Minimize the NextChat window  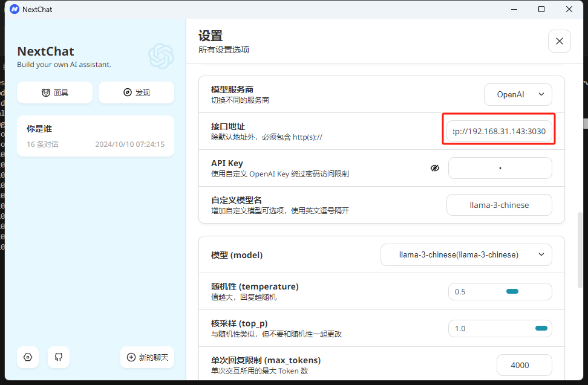(514, 9)
